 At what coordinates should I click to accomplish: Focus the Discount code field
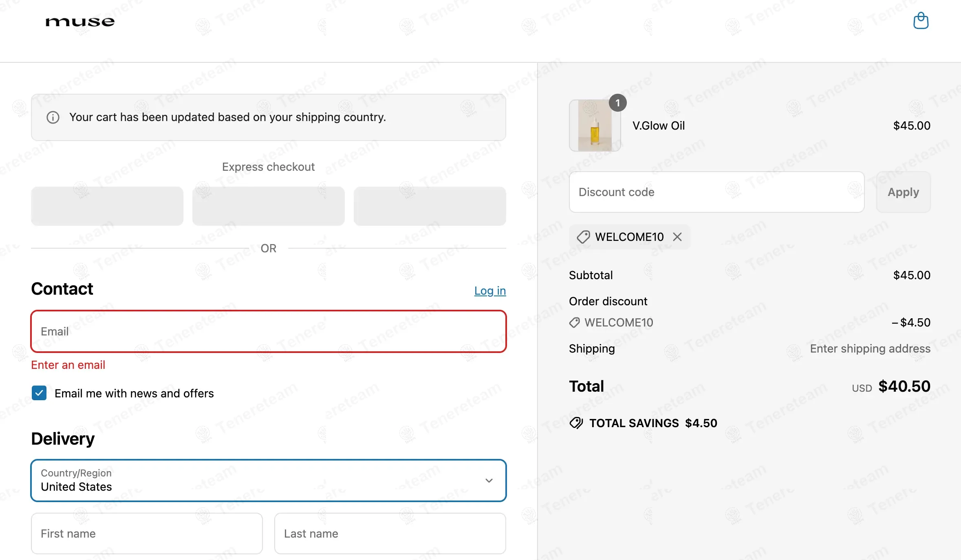click(716, 192)
